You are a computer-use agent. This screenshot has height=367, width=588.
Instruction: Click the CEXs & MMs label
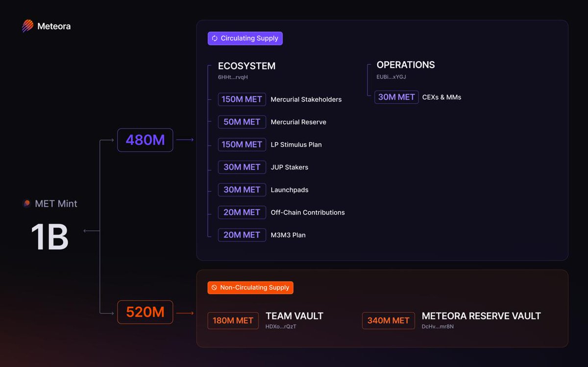tap(441, 97)
